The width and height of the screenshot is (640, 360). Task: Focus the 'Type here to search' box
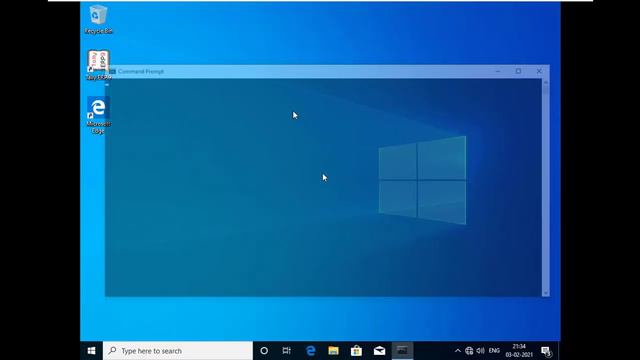click(178, 351)
